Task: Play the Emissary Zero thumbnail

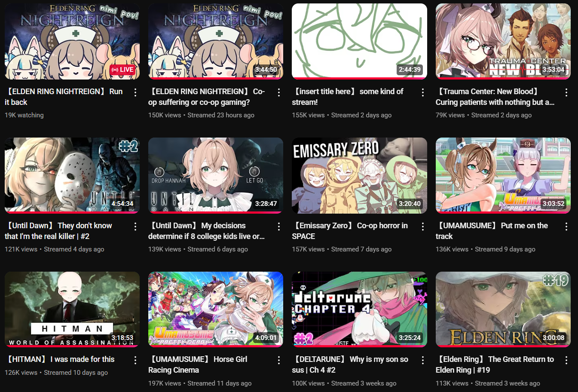Action: (359, 175)
